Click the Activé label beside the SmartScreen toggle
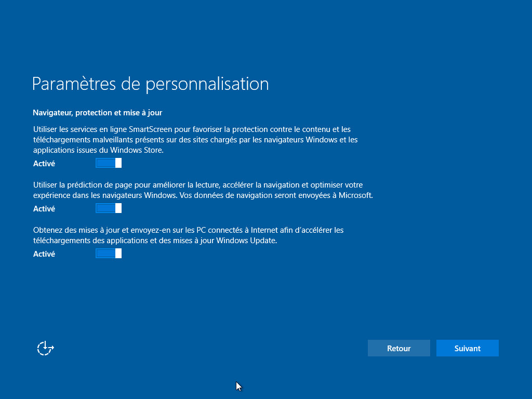This screenshot has width=532, height=399. [44, 164]
